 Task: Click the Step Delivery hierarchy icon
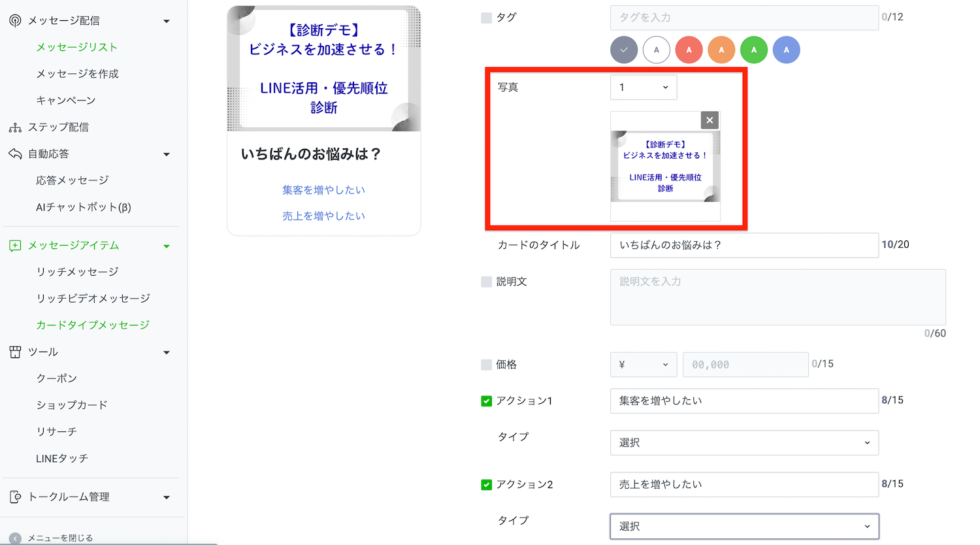click(15, 127)
